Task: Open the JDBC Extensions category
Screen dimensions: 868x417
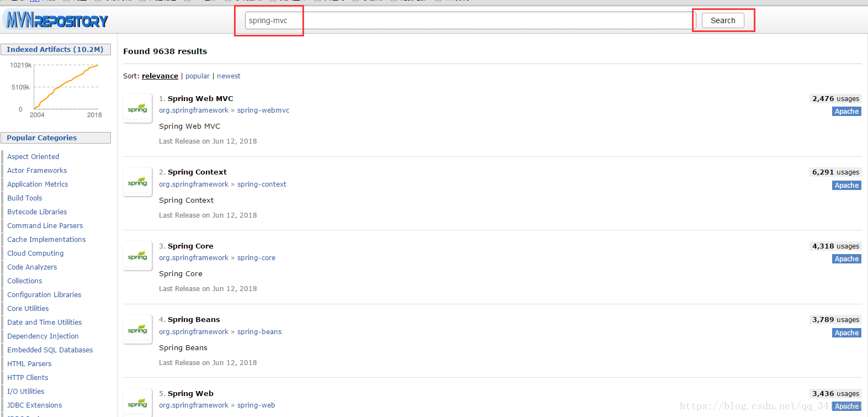Action: point(35,405)
